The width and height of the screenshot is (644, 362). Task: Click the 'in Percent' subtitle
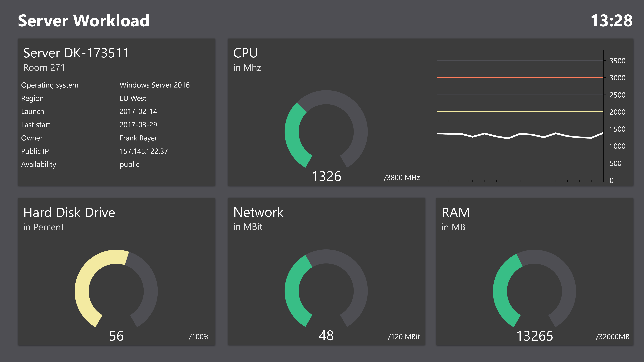click(x=44, y=227)
